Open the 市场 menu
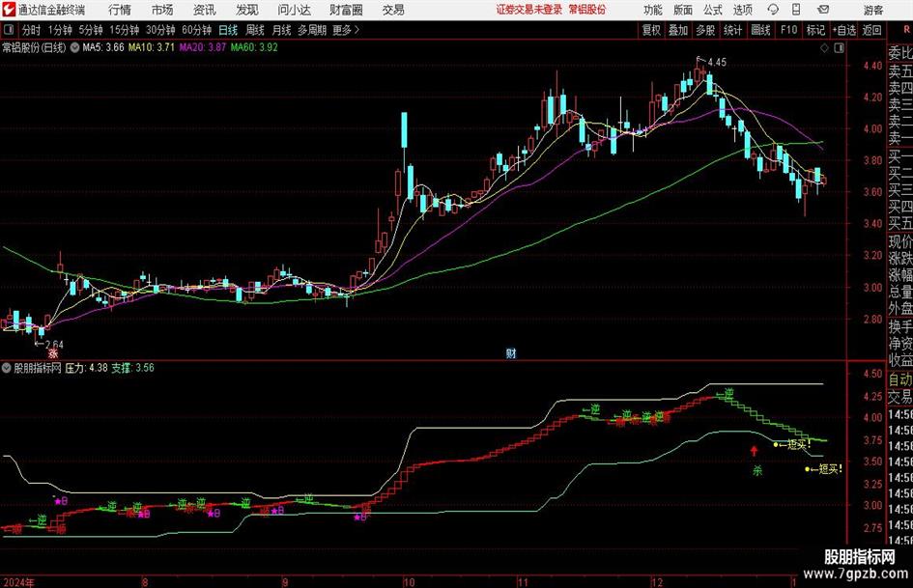The width and height of the screenshot is (913, 588). point(162,10)
